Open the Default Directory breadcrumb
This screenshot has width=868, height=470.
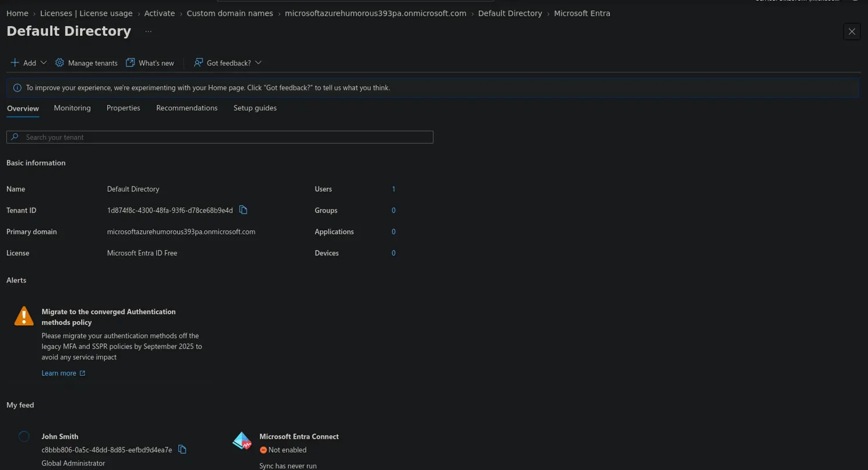tap(510, 13)
